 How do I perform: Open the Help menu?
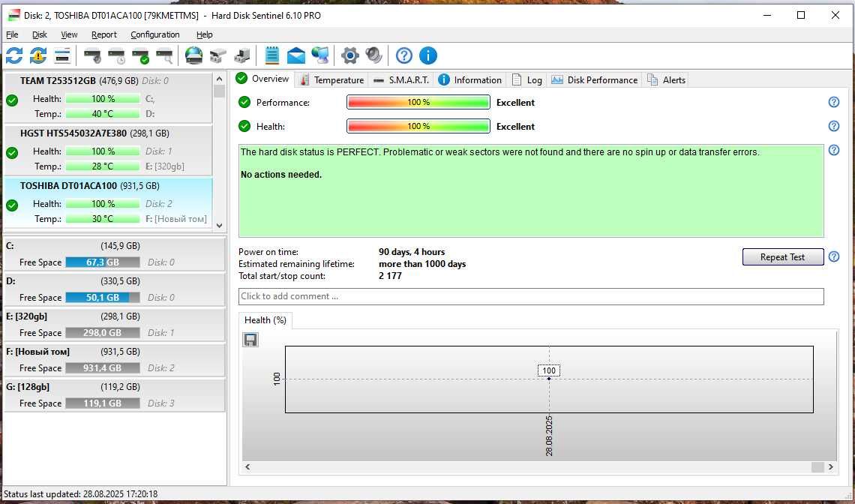click(205, 34)
